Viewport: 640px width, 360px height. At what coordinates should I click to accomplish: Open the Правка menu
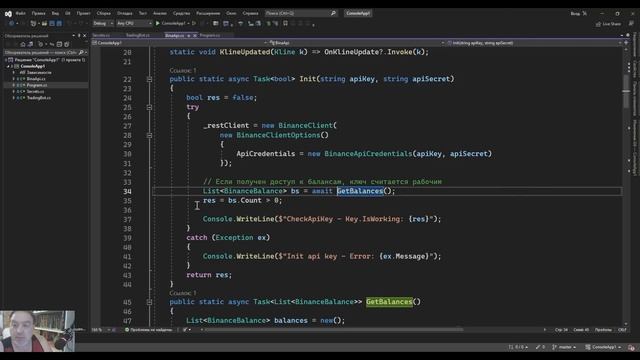point(38,13)
